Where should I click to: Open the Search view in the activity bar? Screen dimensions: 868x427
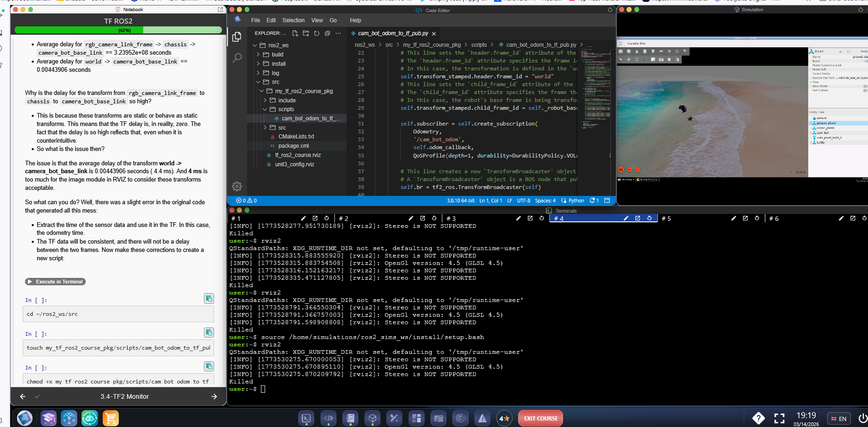click(x=237, y=58)
